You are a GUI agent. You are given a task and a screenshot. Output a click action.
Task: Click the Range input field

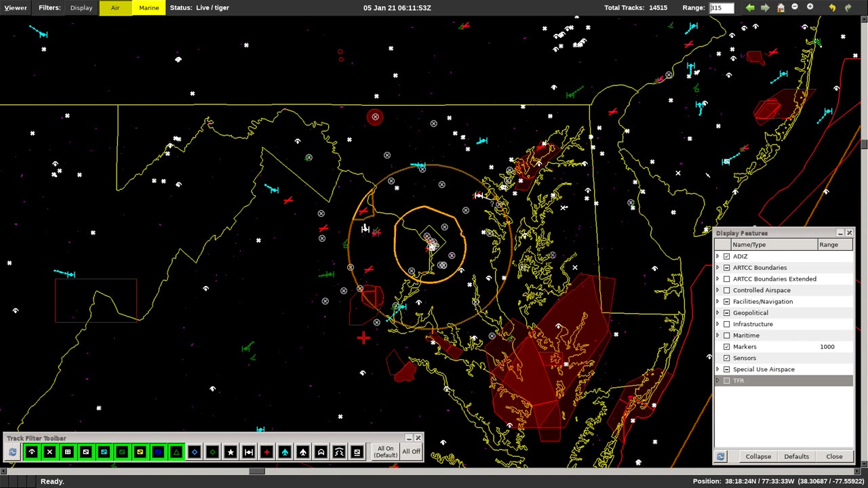click(722, 7)
